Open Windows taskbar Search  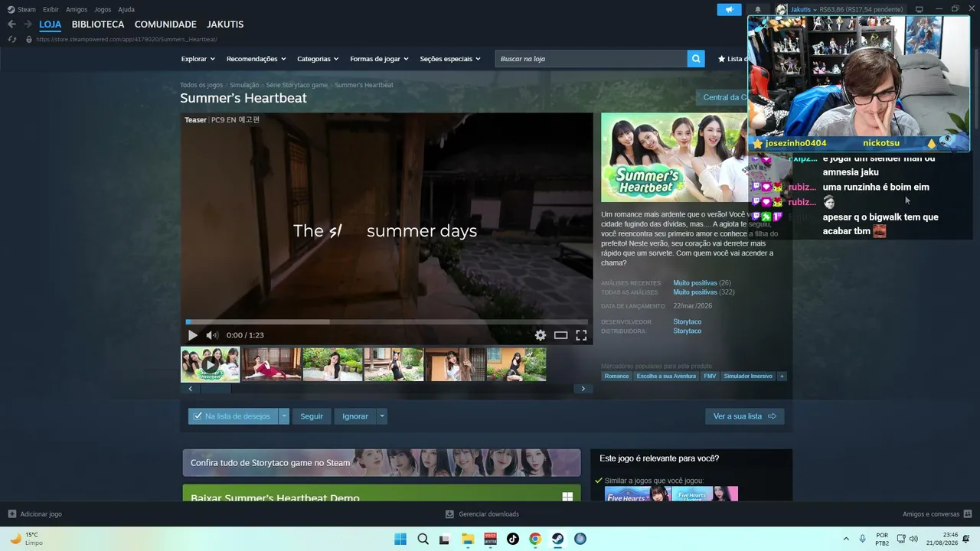[x=423, y=539]
